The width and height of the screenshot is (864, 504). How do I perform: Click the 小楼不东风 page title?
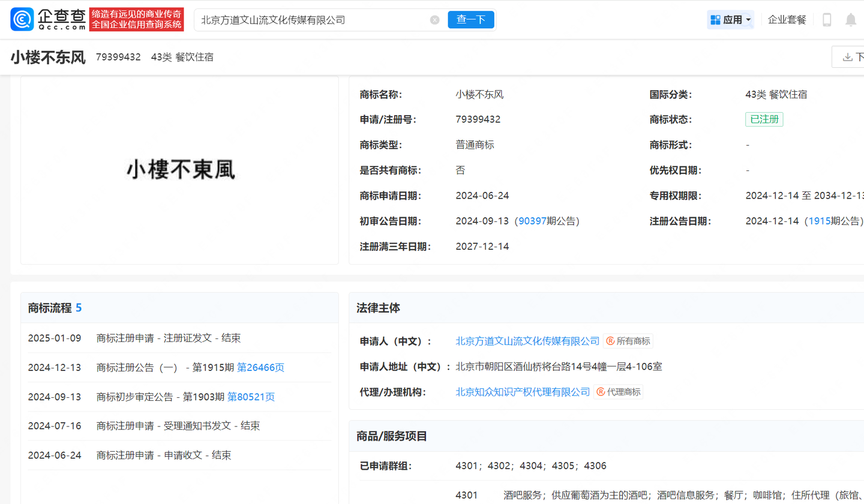point(48,58)
